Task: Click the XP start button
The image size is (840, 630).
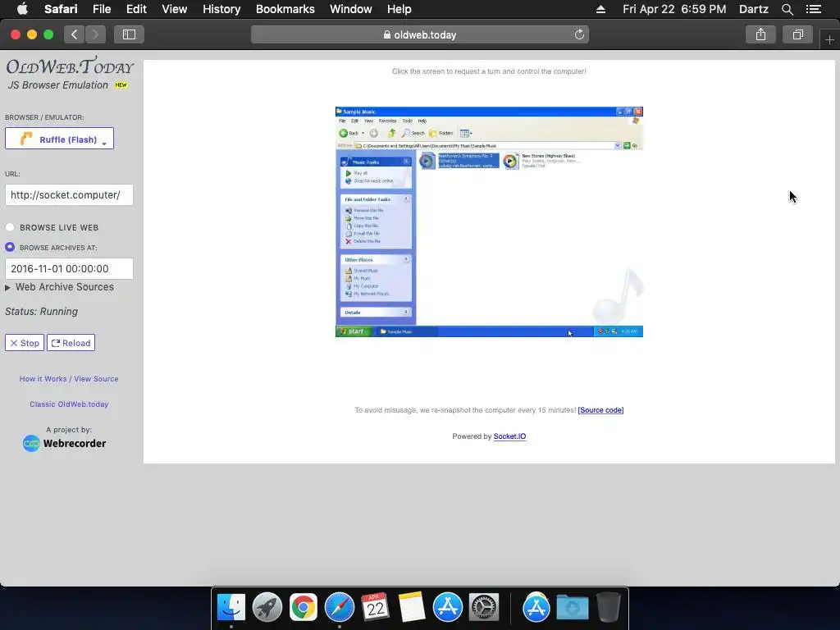Action: coord(353,331)
